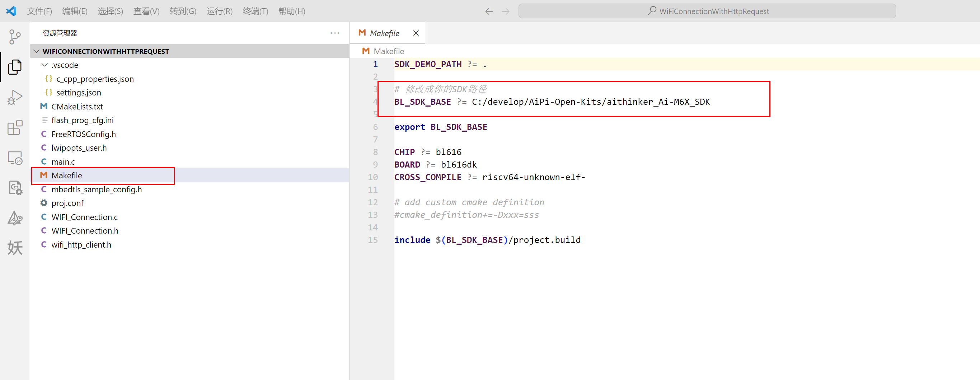Image resolution: width=980 pixels, height=380 pixels.
Task: Open the CMake triangle-wrench activity bar icon
Action: (x=15, y=218)
